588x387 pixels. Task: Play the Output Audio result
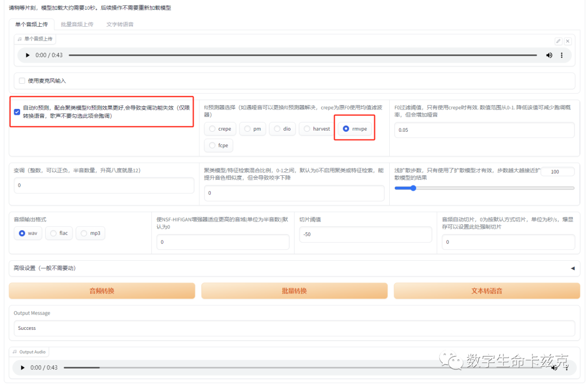(22, 367)
